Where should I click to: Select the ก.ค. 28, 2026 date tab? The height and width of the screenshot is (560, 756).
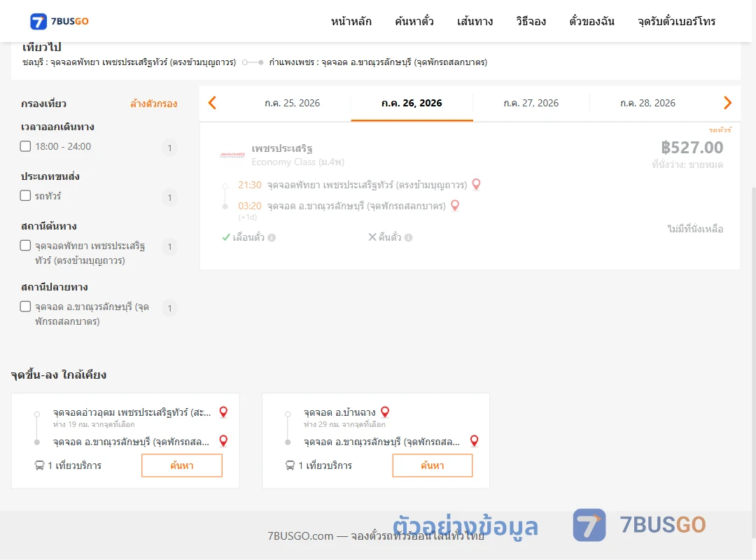pyautogui.click(x=647, y=103)
